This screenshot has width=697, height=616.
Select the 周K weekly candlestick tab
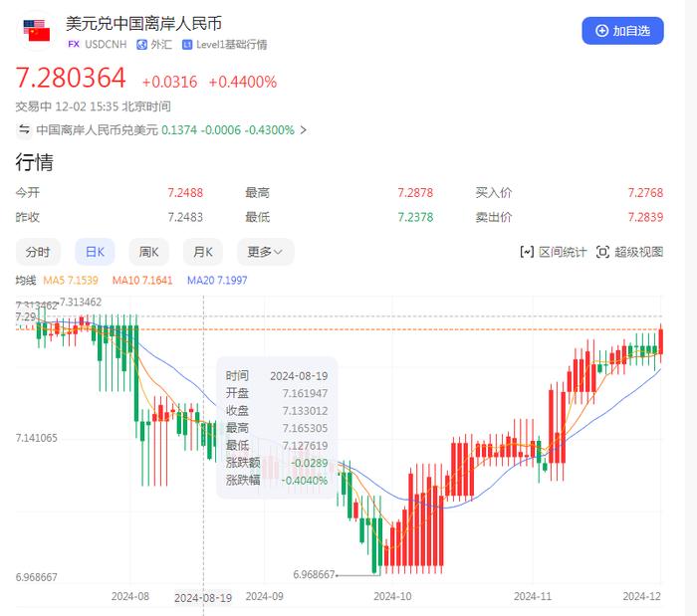[x=148, y=252]
